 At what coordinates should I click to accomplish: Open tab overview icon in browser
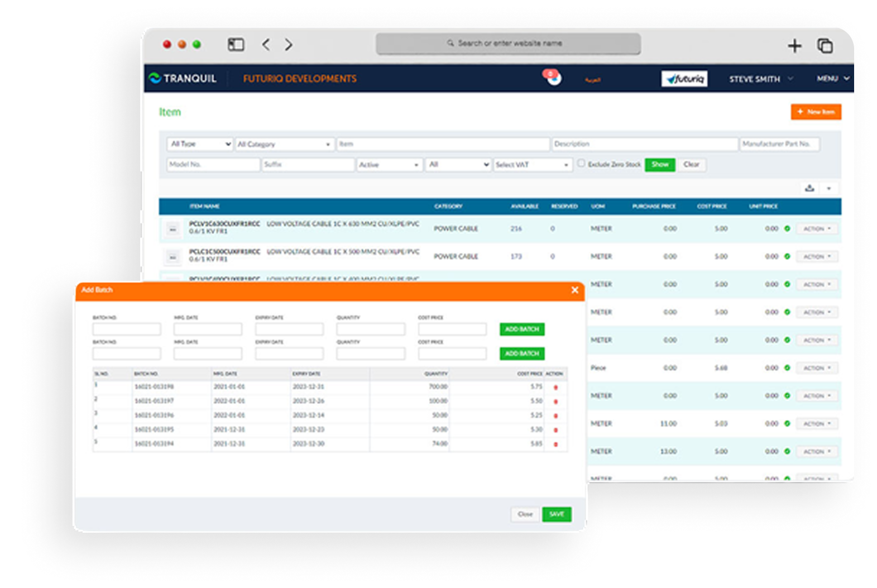[825, 46]
